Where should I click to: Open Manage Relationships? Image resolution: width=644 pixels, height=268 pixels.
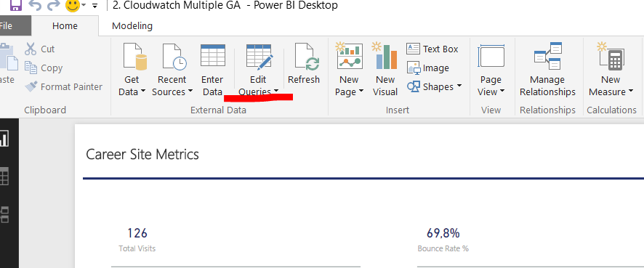[x=548, y=70]
